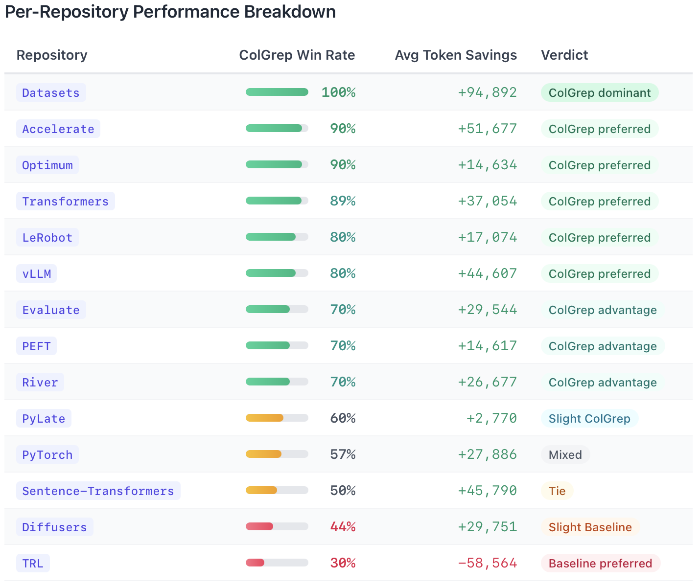Image resolution: width=700 pixels, height=588 pixels.
Task: Click the TRL 30% red progress bar
Action: [277, 563]
